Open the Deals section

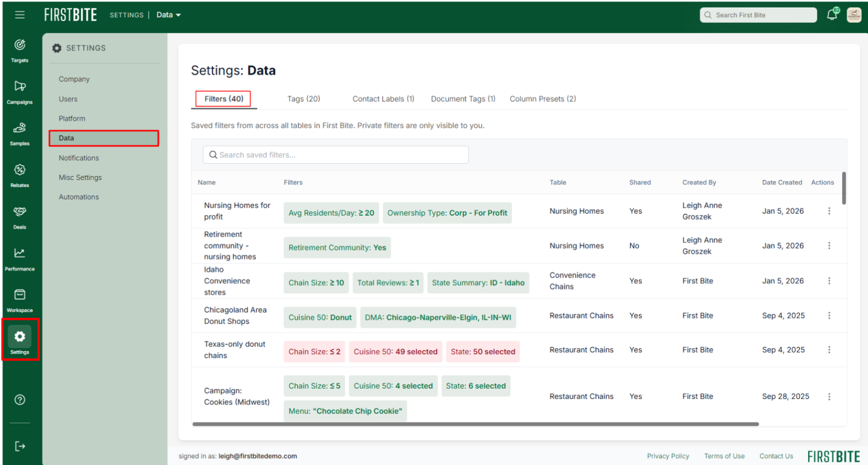coord(20,217)
